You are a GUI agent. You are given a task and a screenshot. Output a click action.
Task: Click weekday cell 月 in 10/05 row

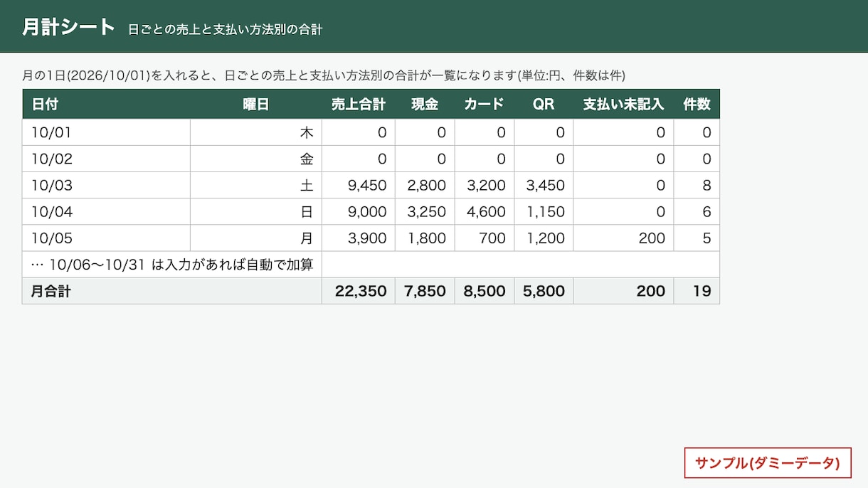256,238
